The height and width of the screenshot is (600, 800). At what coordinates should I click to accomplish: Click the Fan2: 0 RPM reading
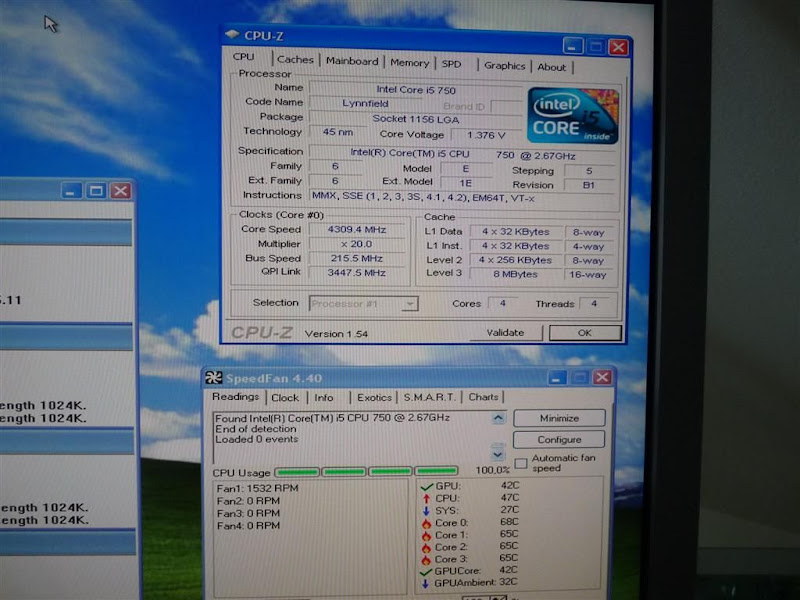[x=248, y=501]
